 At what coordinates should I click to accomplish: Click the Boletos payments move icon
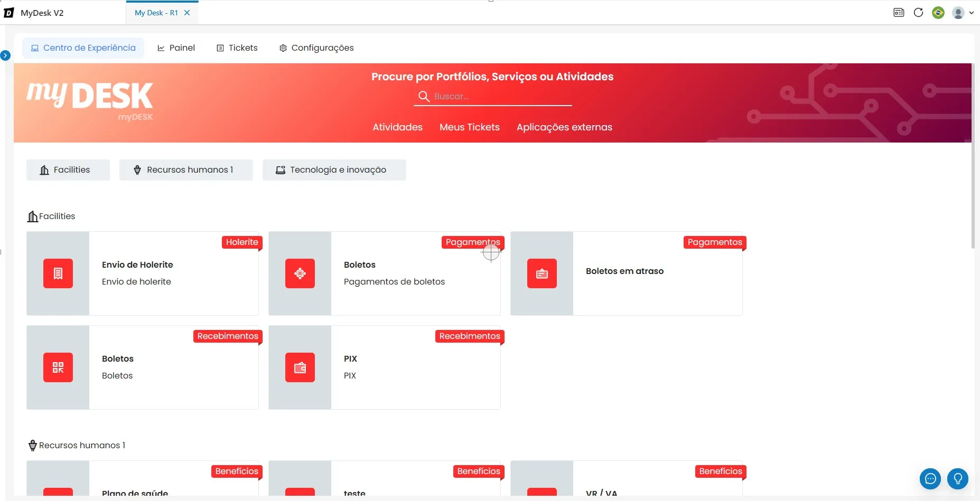click(300, 273)
